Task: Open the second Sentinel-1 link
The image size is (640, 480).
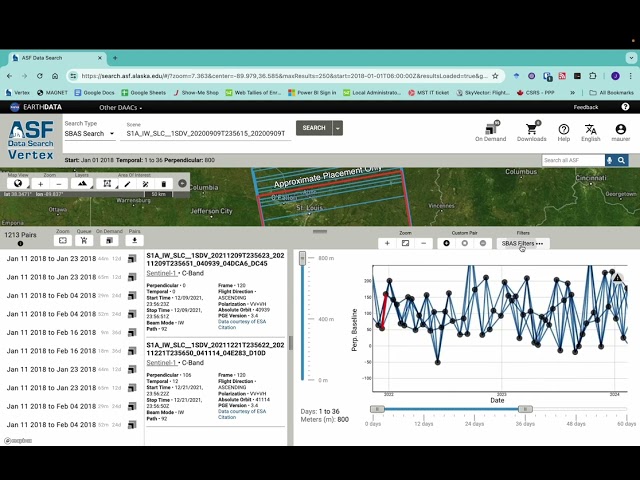Action: click(162, 362)
